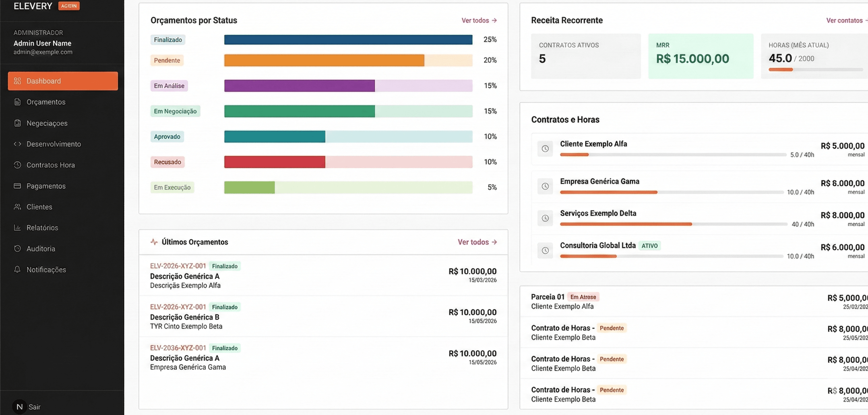This screenshot has width=868, height=415.
Task: Click the Horas mês atual progress bar
Action: (x=816, y=70)
